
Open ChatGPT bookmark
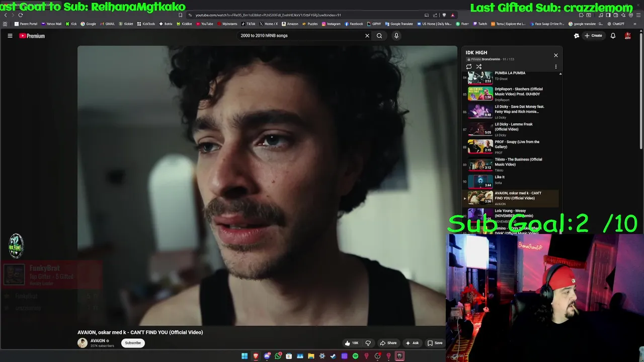616,24
